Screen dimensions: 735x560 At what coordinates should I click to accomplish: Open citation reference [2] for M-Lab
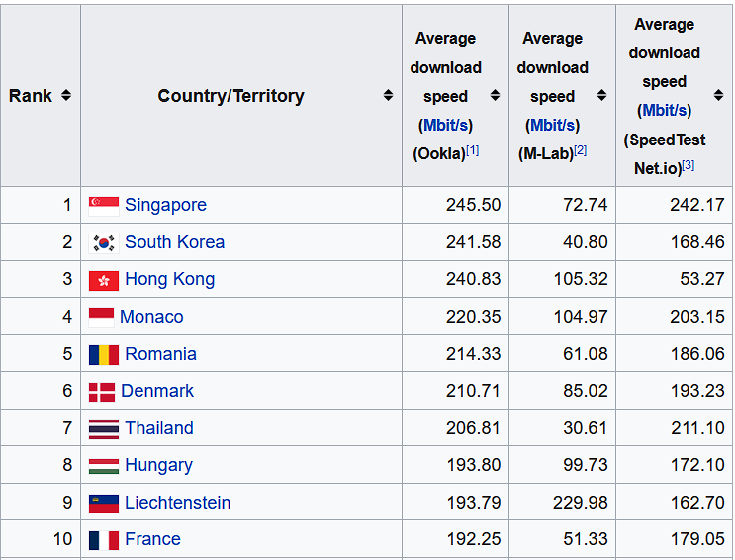(580, 150)
